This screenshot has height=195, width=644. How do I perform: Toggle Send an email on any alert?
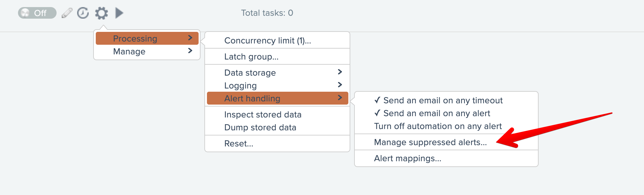click(x=436, y=113)
